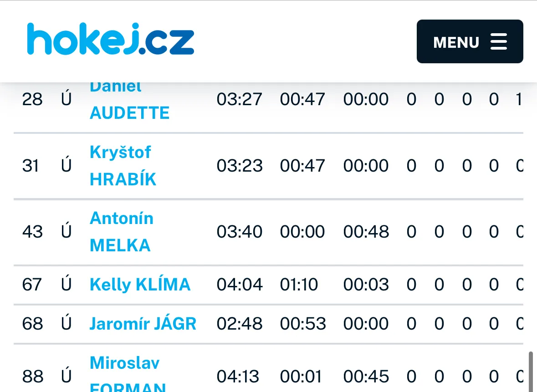
Task: Tap the hamburger menu icon
Action: (499, 41)
